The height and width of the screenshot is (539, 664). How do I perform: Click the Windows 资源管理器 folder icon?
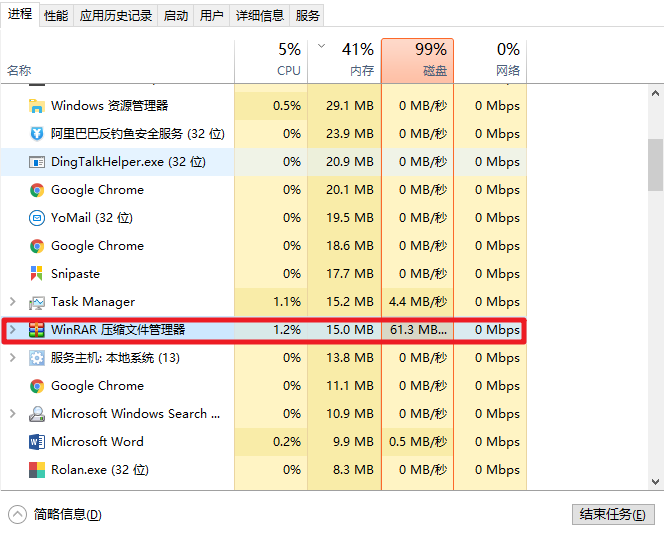pyautogui.click(x=37, y=105)
